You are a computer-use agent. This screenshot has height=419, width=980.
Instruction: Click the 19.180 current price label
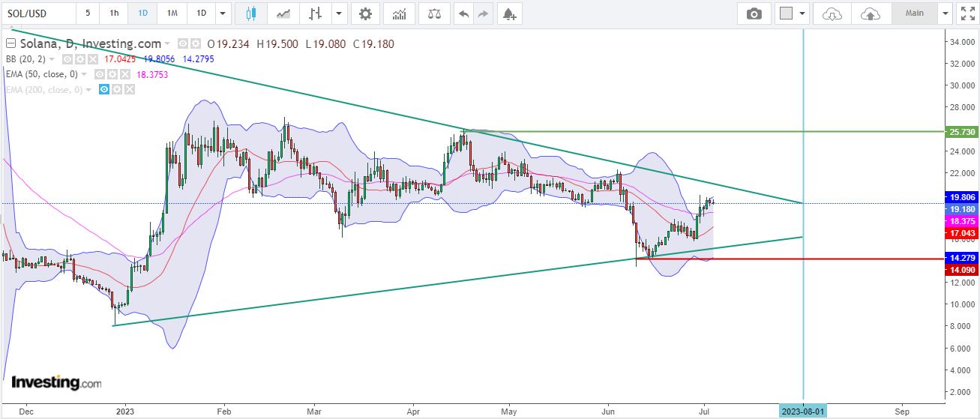pos(962,209)
